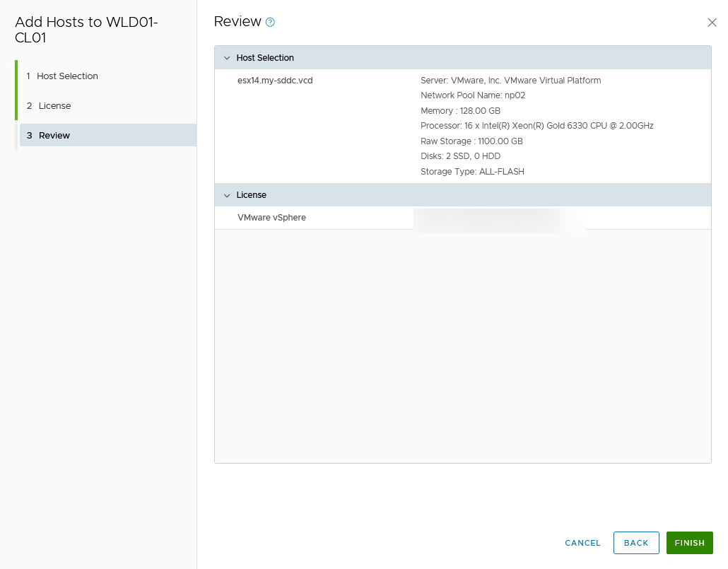Click Finish to add the host
This screenshot has width=728, height=569.
pyautogui.click(x=689, y=543)
